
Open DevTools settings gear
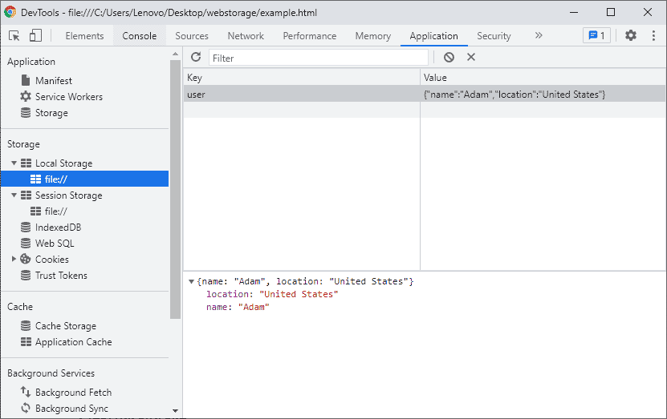[630, 36]
